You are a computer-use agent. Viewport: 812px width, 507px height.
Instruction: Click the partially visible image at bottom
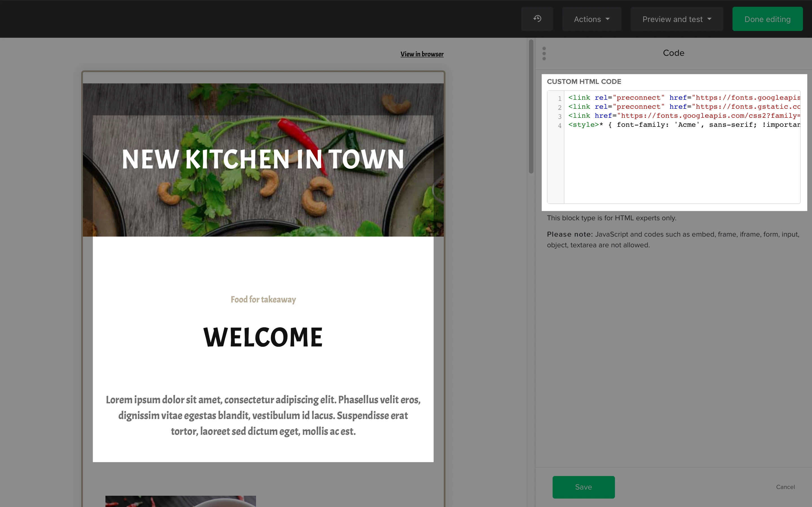180,501
